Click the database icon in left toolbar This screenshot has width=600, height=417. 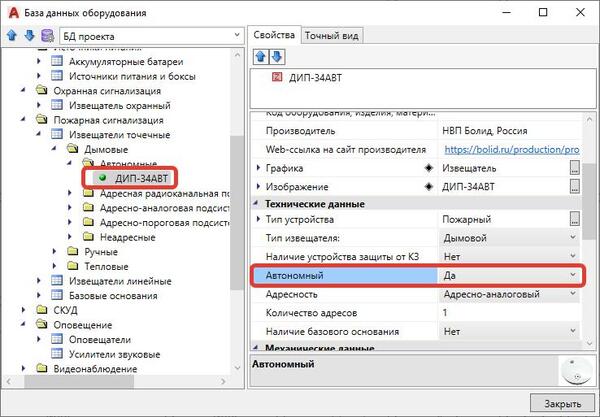tap(46, 37)
